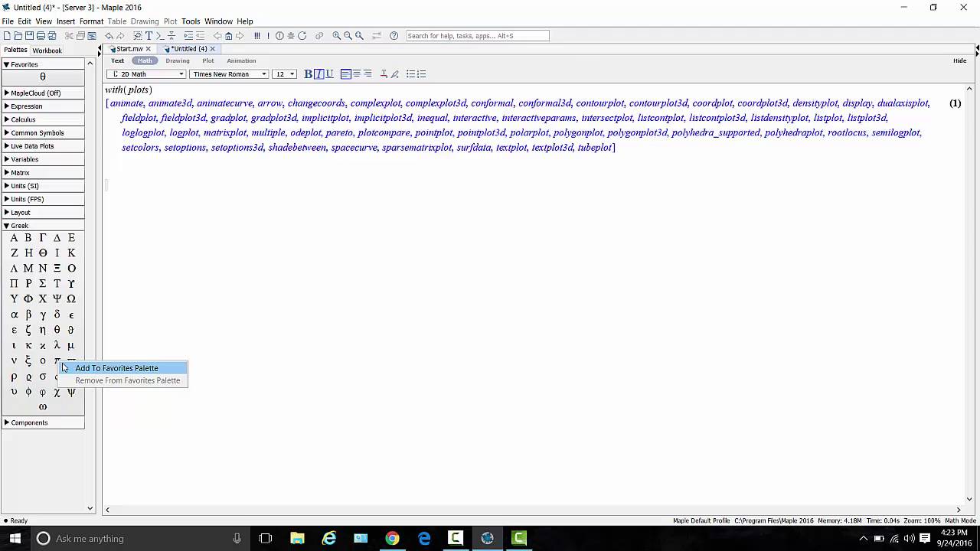Switch to the Start.mw tab
Screen dimensions: 980x551
pos(129,49)
